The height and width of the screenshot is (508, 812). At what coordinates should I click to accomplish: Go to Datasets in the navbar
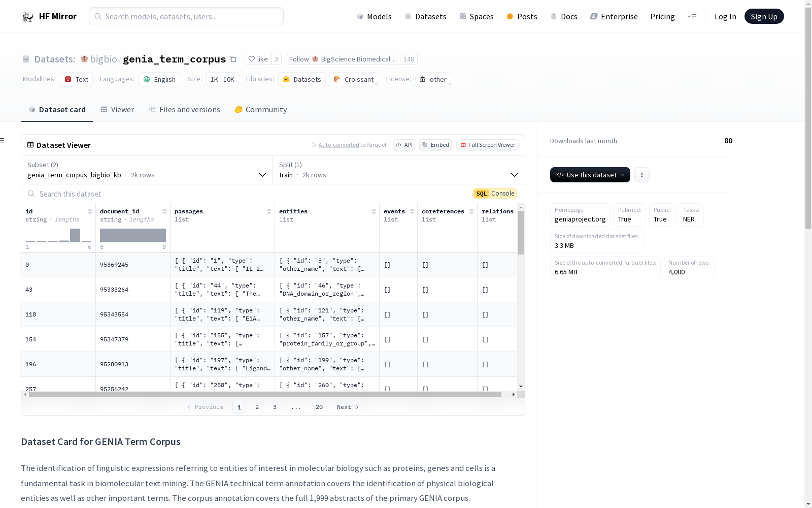point(425,17)
